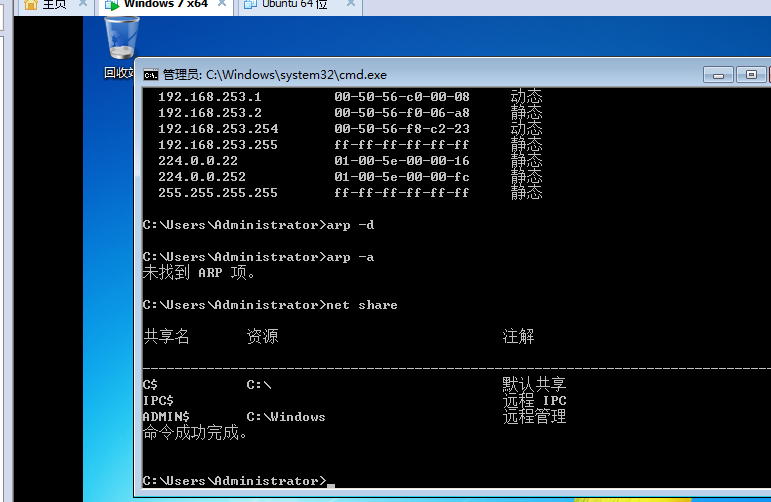Click the cmd.exe title bar icon

coord(150,75)
